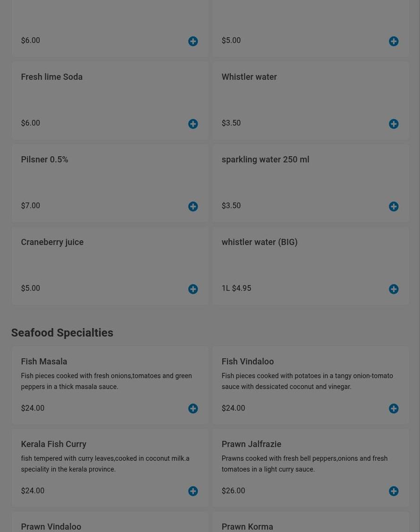The height and width of the screenshot is (532, 420).
Task: Open Fish Masala item title
Action: click(x=44, y=362)
